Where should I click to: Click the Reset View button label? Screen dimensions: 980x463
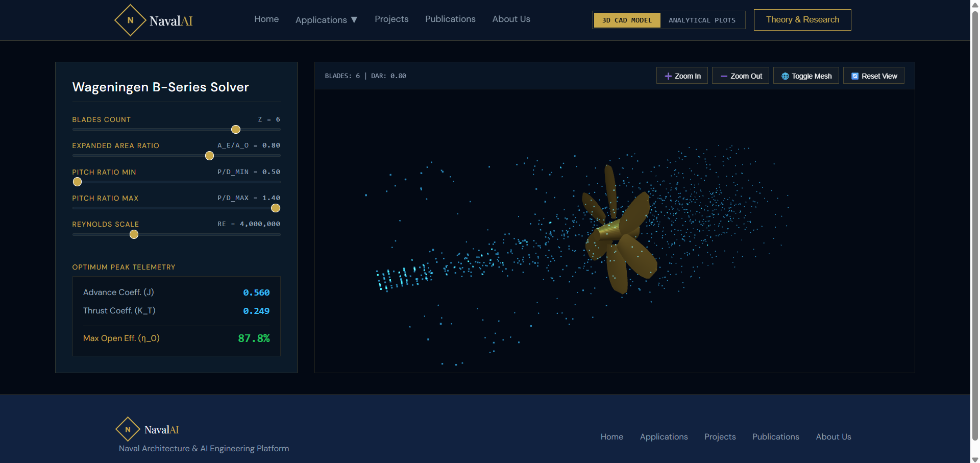pos(879,76)
